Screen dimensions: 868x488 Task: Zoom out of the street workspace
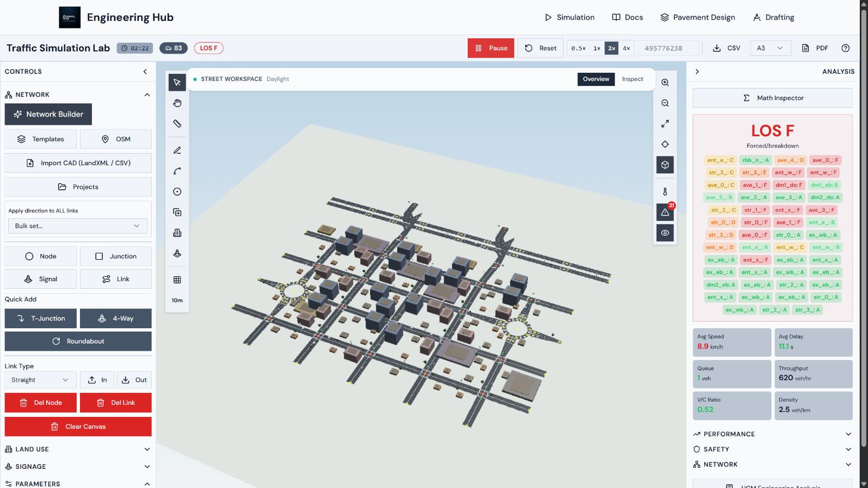(x=665, y=103)
